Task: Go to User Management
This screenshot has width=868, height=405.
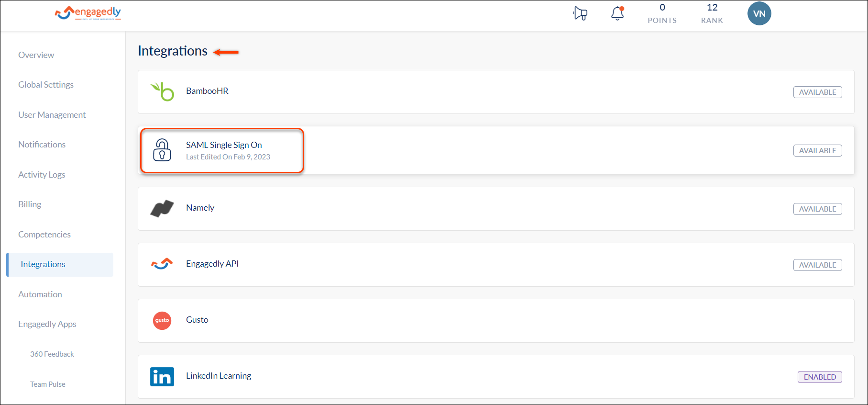Action: click(x=52, y=115)
